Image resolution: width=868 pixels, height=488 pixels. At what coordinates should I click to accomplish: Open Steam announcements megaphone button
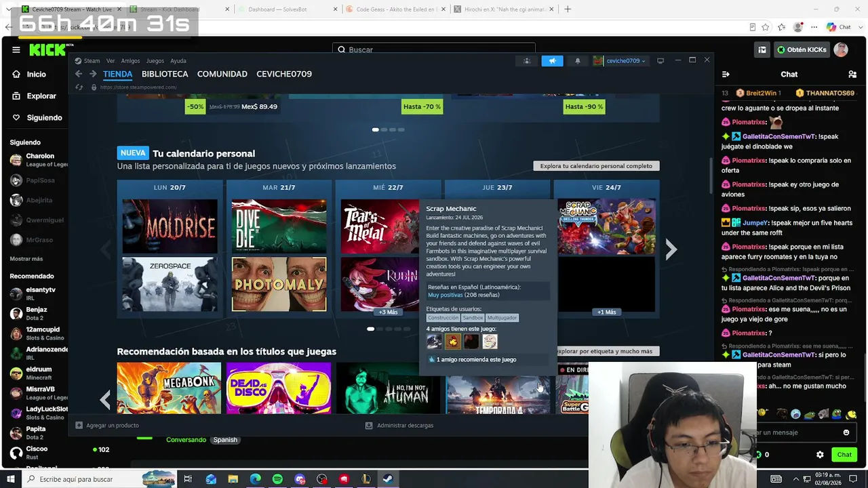coord(552,61)
